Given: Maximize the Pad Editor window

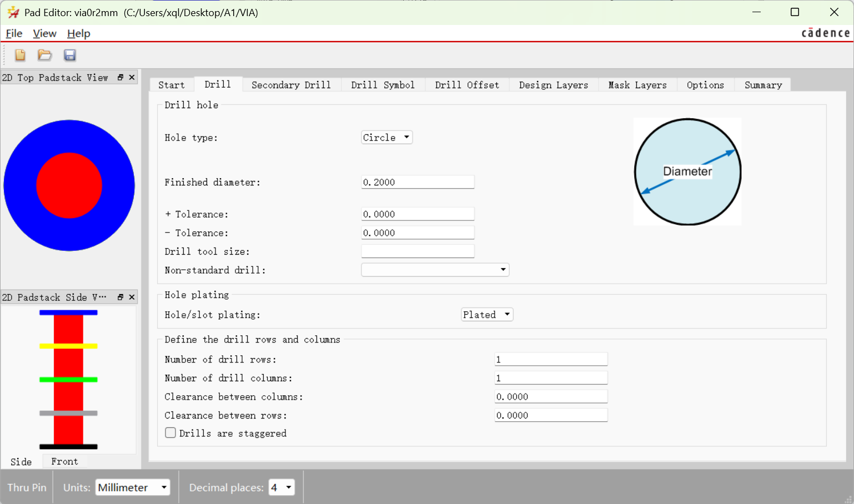Looking at the screenshot, I should click(795, 12).
